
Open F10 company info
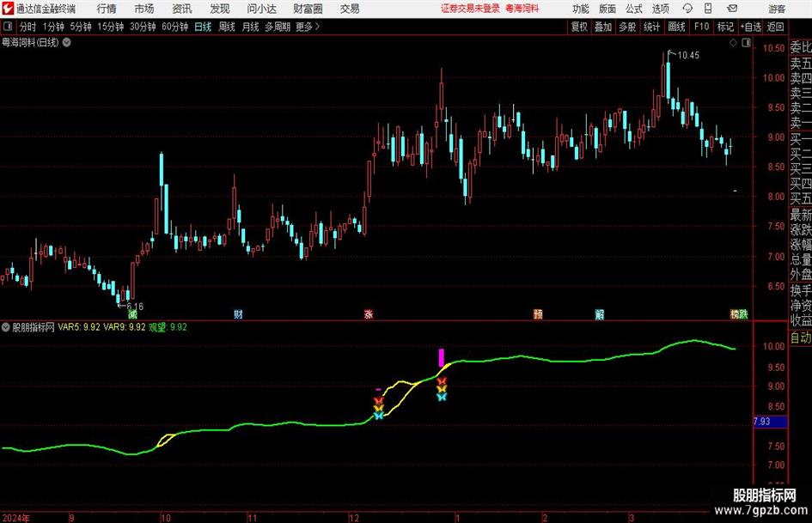coord(702,27)
